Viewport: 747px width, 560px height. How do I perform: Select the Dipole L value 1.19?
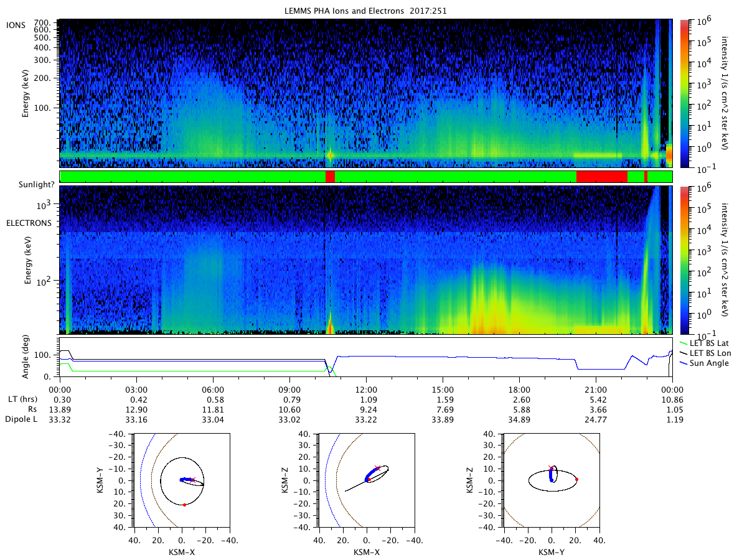pyautogui.click(x=672, y=420)
